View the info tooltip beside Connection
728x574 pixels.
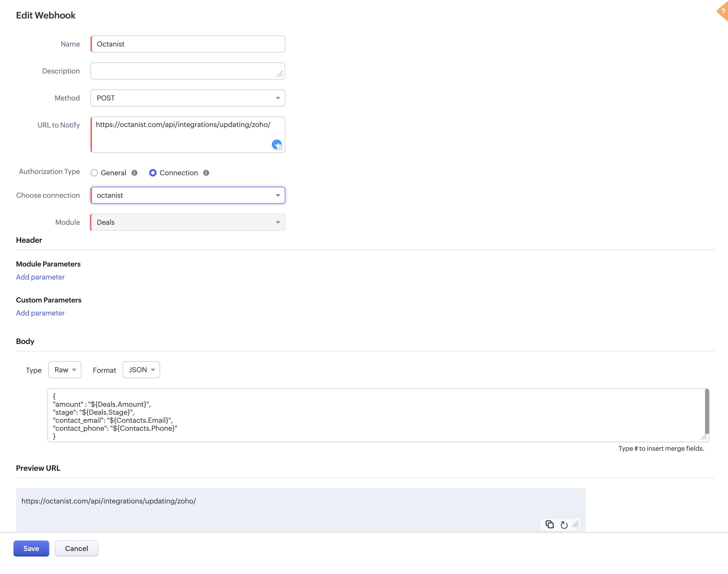click(x=206, y=173)
